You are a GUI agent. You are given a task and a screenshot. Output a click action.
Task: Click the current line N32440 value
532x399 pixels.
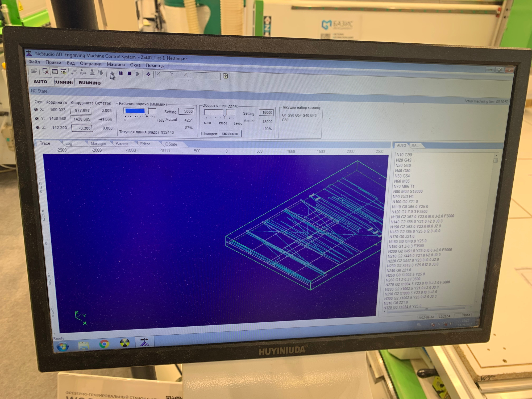167,132
